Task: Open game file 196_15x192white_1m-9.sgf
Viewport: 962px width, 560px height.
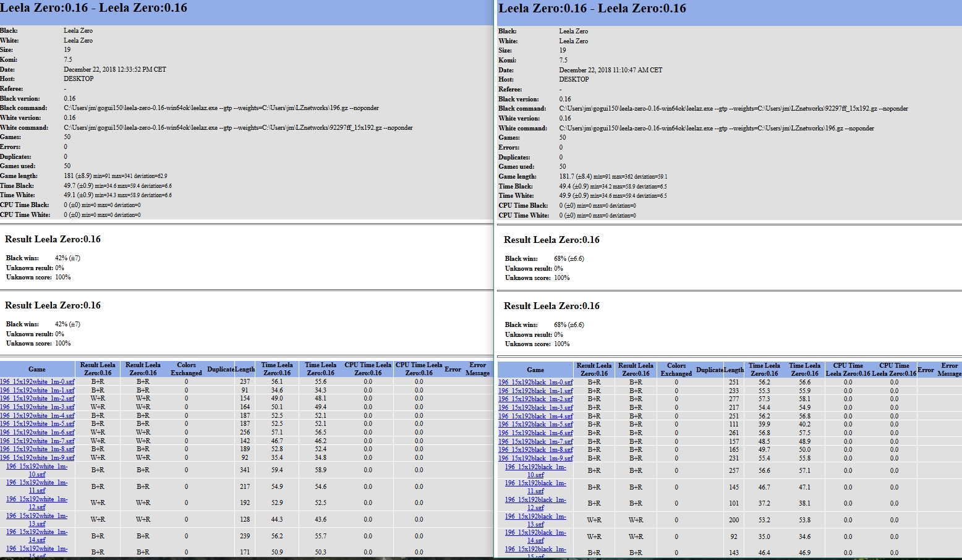Action: 37,458
